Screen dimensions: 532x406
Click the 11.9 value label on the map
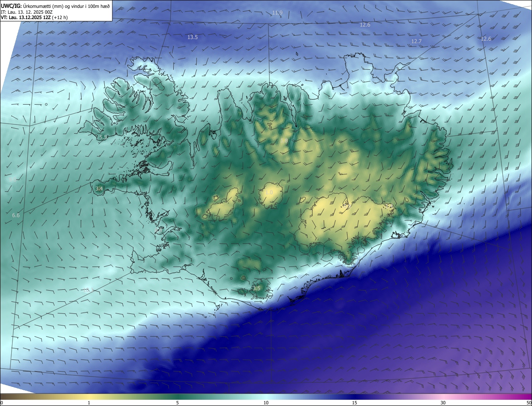point(278,13)
